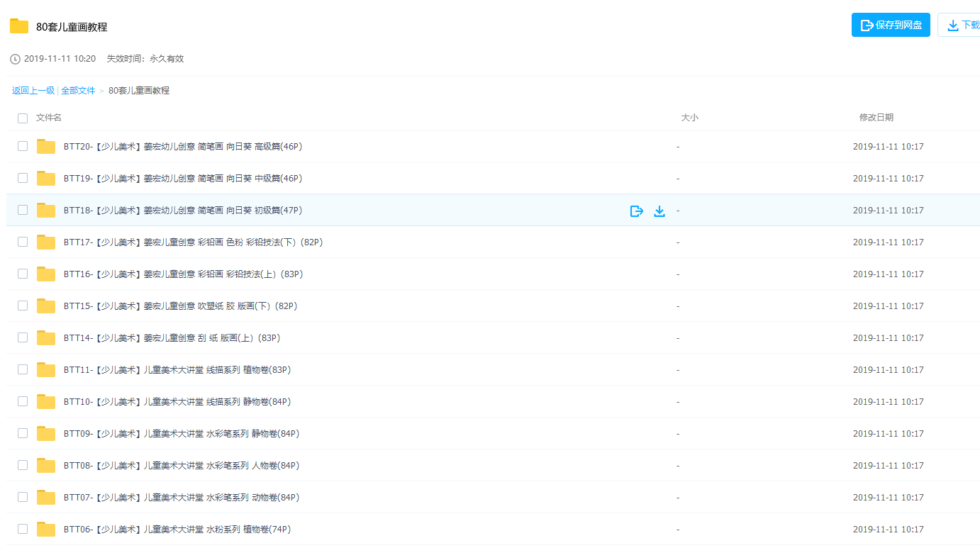This screenshot has width=980, height=548.
Task: Click the folder icon for BTT16 row
Action: (x=46, y=274)
